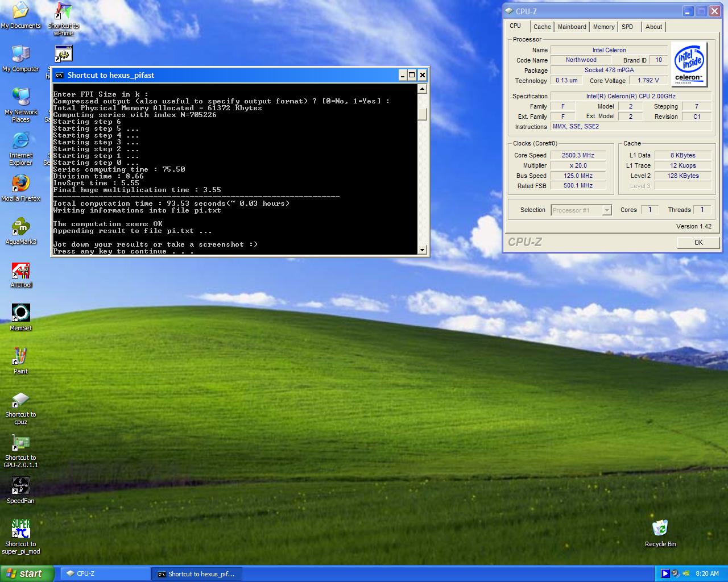Launch Paint from the desktop
The image size is (728, 582).
coord(20,361)
